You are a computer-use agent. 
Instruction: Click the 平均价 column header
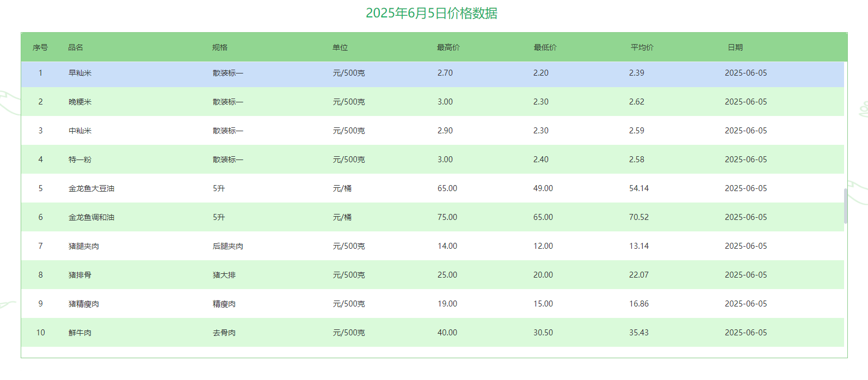click(642, 47)
